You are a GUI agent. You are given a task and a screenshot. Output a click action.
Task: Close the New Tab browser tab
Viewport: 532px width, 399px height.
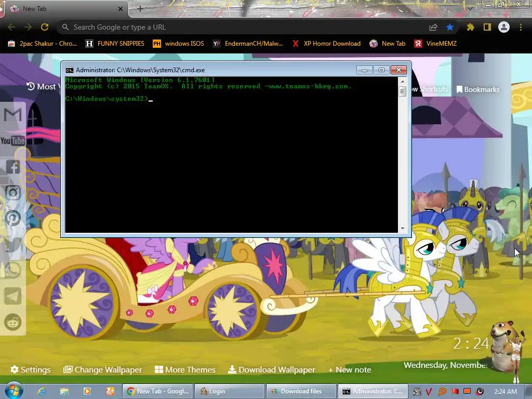coord(121,9)
